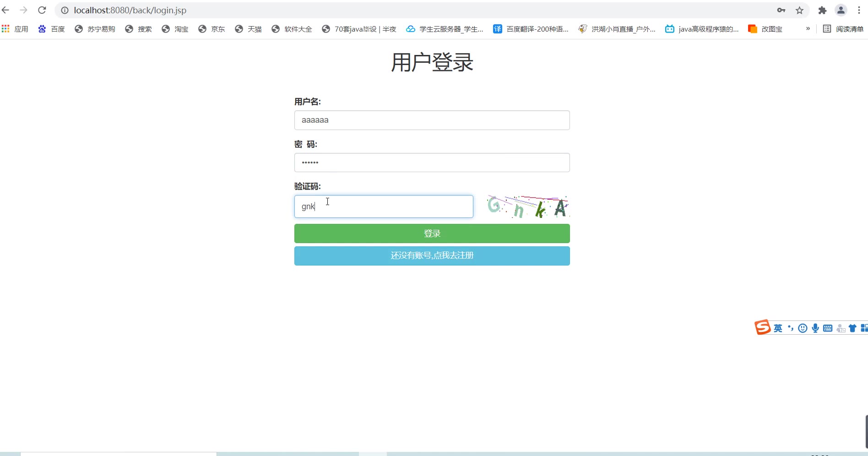Open Sogou soft keyboard icon
This screenshot has height=456, width=868.
coord(828,328)
